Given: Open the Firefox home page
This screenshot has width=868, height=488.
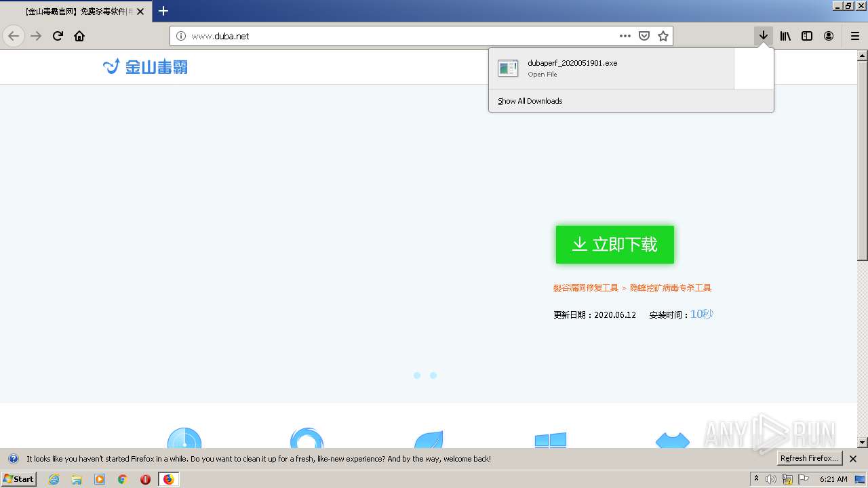Looking at the screenshot, I should click(x=79, y=36).
